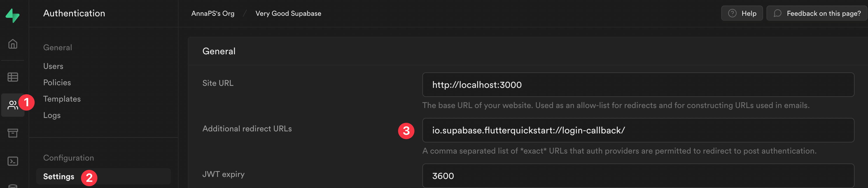
Task: Open the Home dashboard icon
Action: click(x=13, y=44)
